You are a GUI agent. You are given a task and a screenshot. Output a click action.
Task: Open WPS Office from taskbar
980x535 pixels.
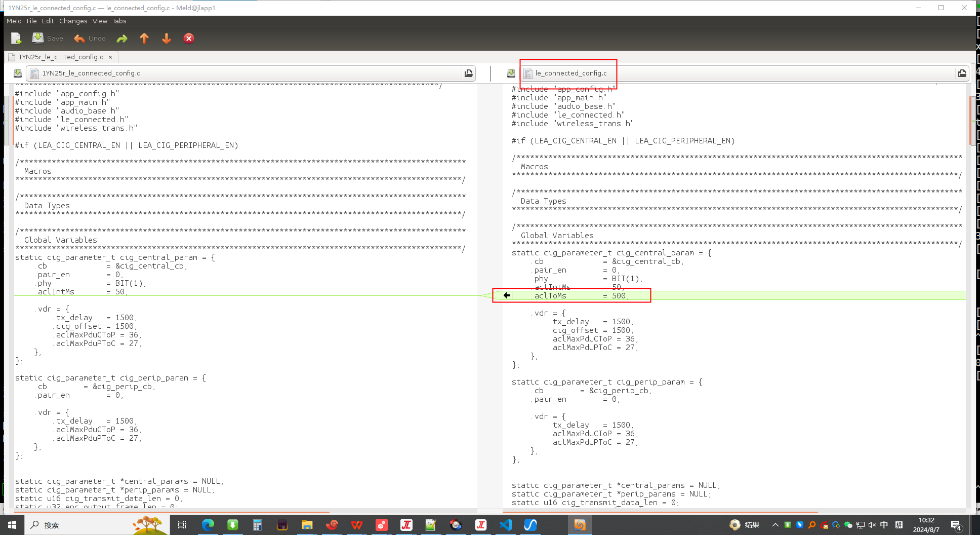tap(356, 525)
